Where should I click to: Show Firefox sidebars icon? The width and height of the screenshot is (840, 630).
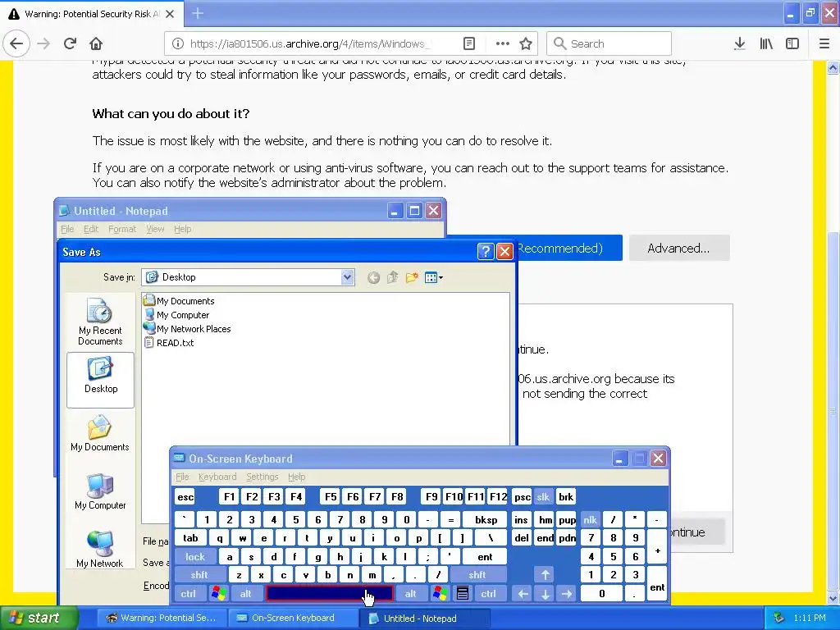(x=792, y=44)
